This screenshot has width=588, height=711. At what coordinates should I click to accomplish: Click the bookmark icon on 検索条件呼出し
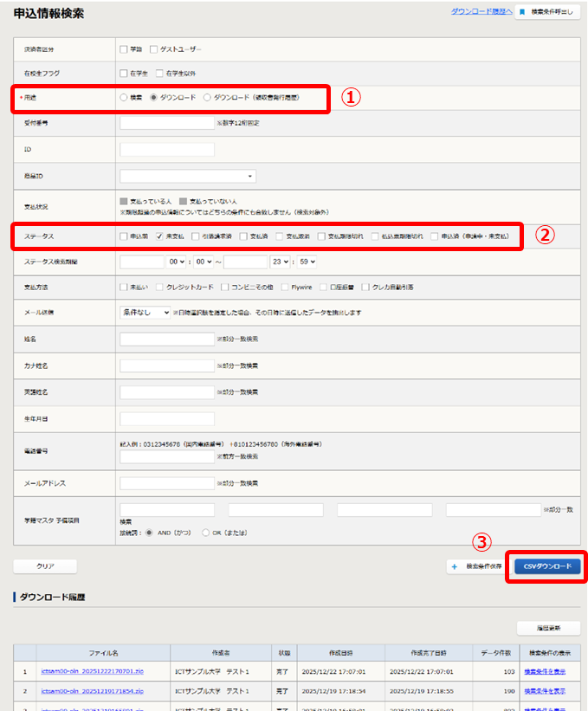click(522, 13)
